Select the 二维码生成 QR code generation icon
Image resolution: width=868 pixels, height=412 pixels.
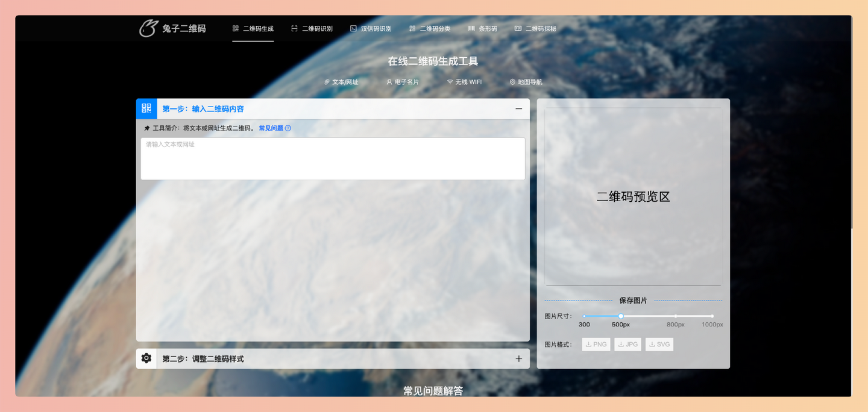click(234, 28)
